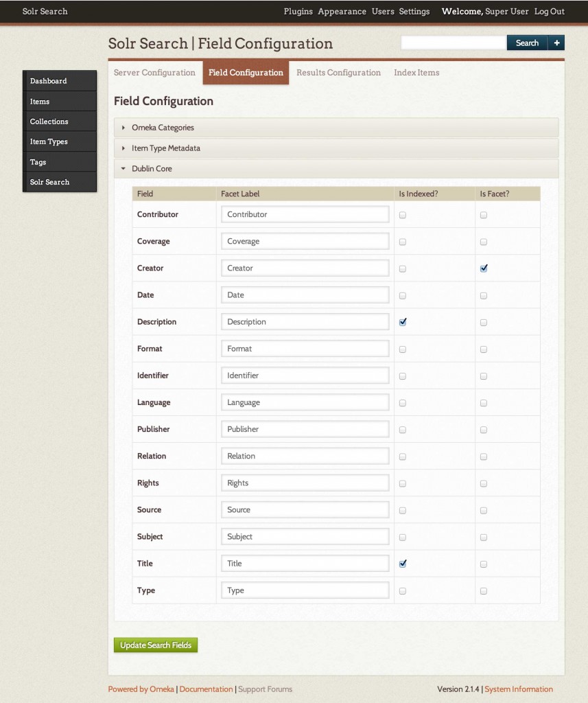
Task: Open Dashboard in the sidebar
Action: tap(60, 81)
